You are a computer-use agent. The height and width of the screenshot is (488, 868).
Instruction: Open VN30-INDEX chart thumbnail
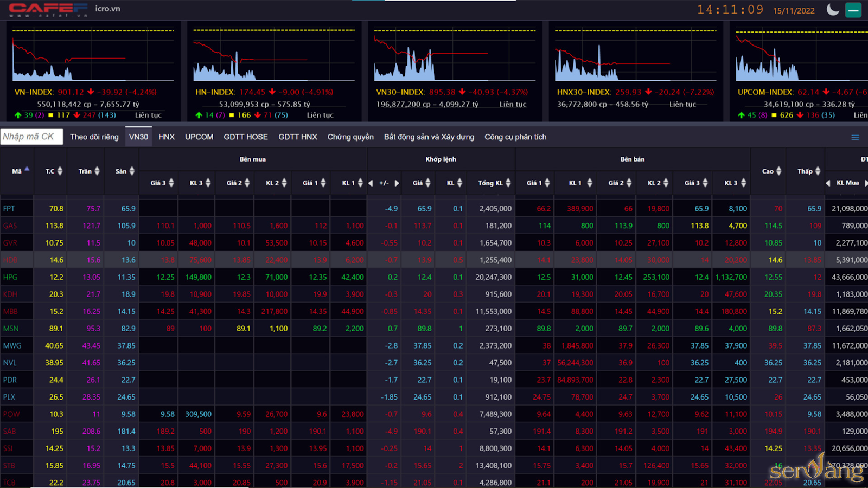455,54
